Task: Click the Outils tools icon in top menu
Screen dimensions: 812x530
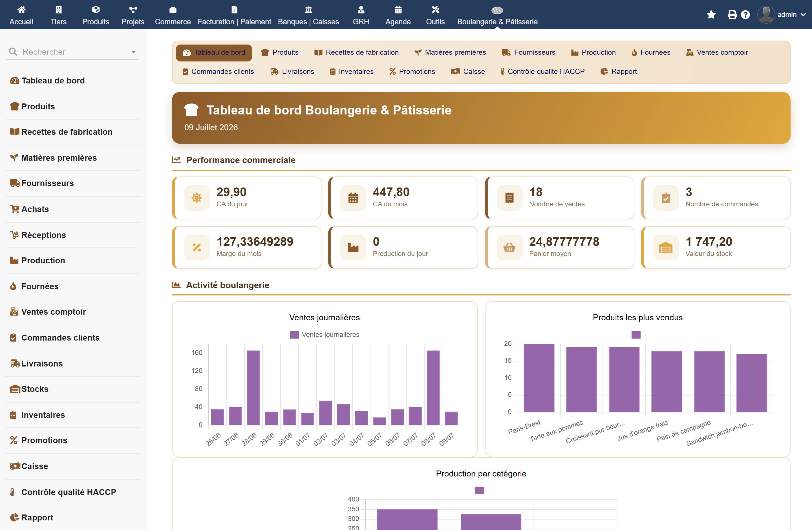Action: point(435,10)
